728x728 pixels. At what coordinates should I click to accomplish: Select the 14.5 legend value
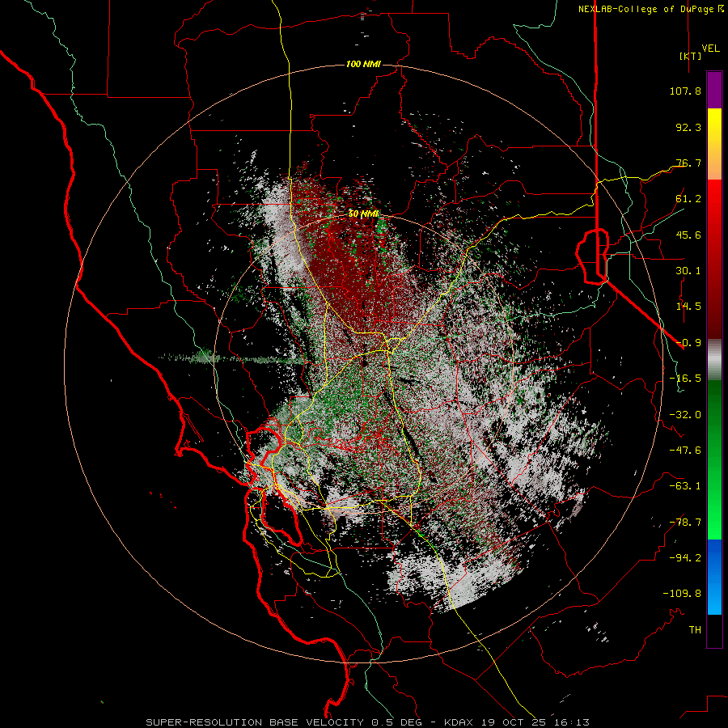(688, 307)
